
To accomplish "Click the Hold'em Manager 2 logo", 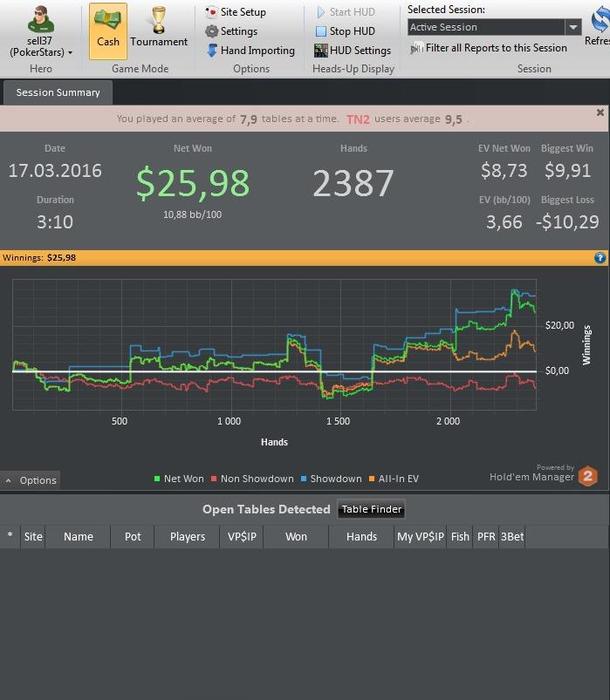I will pos(588,476).
